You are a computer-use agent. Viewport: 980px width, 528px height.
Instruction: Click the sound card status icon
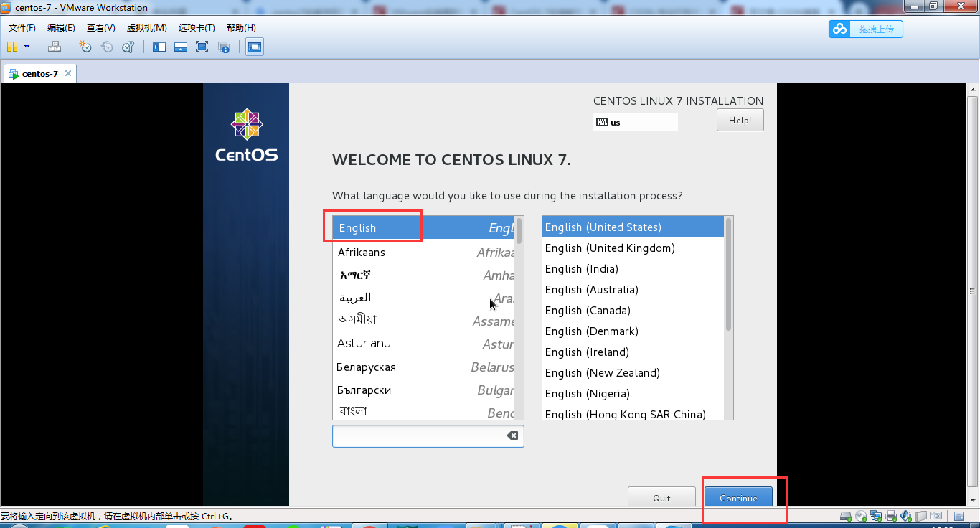(906, 516)
